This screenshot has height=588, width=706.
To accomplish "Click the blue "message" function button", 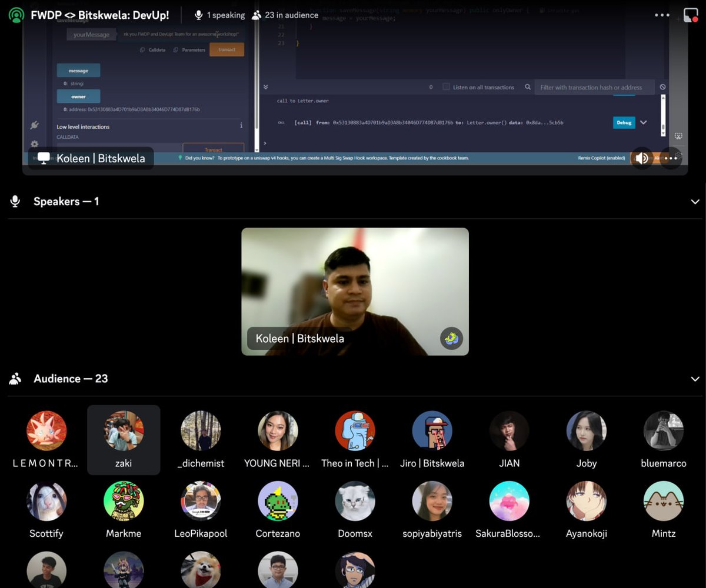I will click(78, 71).
